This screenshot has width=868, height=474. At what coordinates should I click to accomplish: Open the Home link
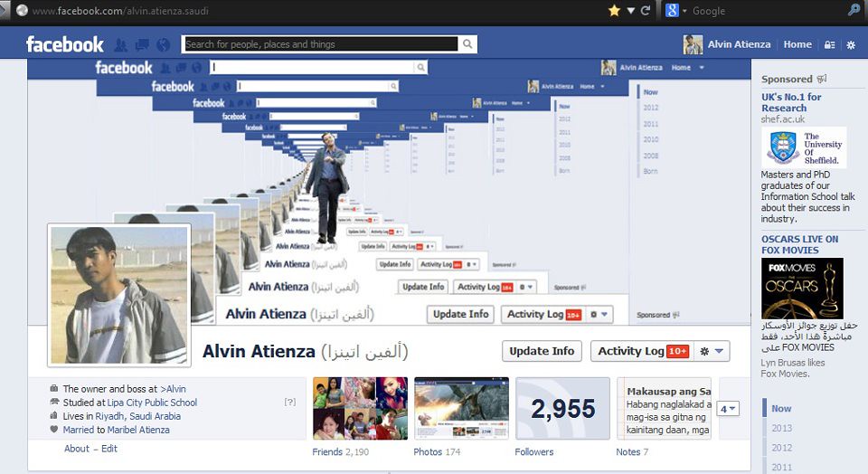(797, 44)
